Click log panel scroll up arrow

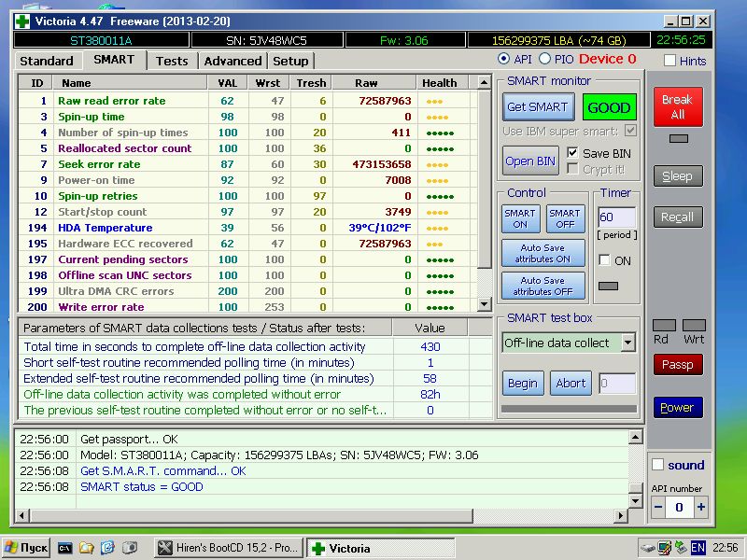(x=636, y=437)
